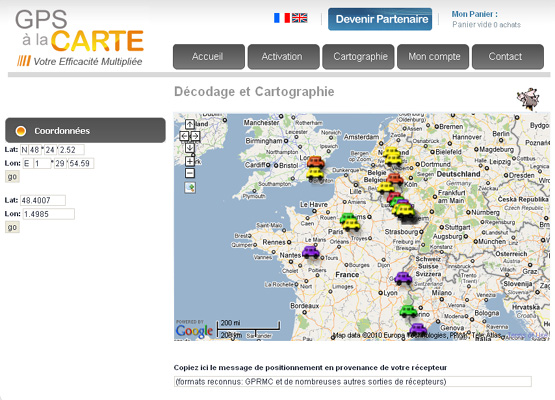
Task: Switch site language to French flag
Action: 282,18
